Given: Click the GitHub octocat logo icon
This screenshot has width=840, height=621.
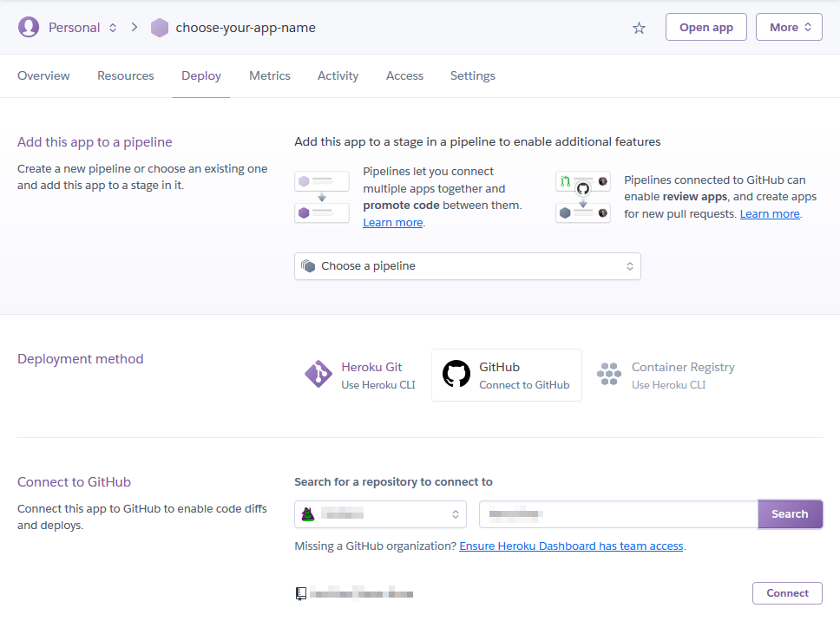Looking at the screenshot, I should (x=456, y=374).
